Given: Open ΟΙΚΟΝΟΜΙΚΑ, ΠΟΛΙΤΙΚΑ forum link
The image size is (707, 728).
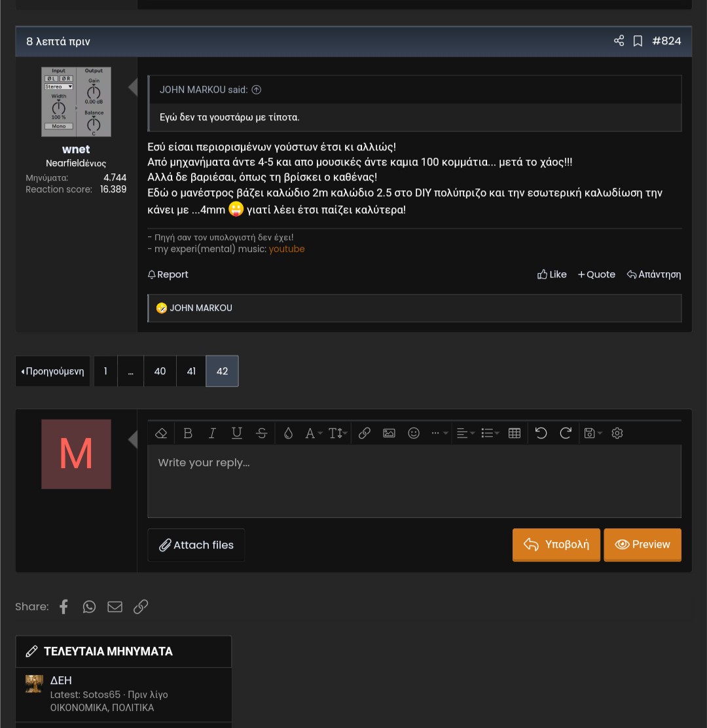Looking at the screenshot, I should [102, 708].
